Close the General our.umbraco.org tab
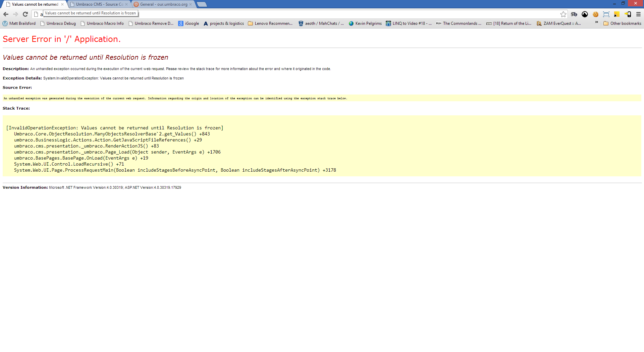Viewport: 644px width, 352px height. [x=191, y=4]
